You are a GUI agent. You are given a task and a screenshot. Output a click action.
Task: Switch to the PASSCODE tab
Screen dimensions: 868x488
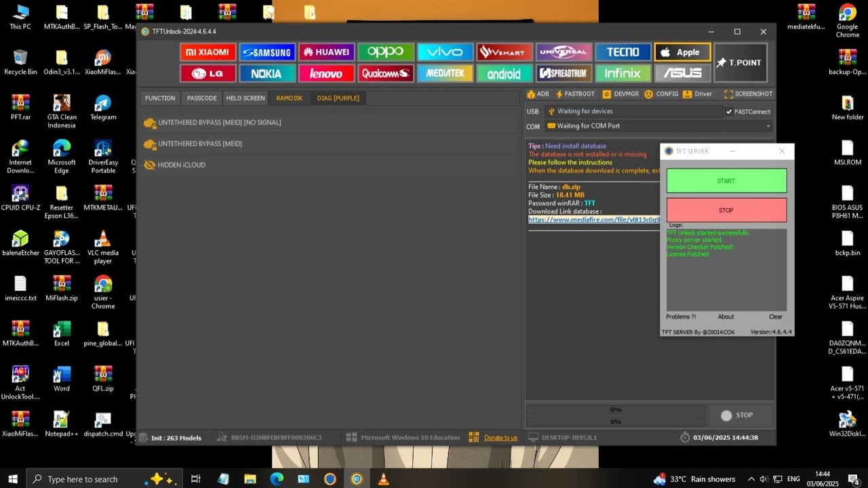tap(202, 98)
